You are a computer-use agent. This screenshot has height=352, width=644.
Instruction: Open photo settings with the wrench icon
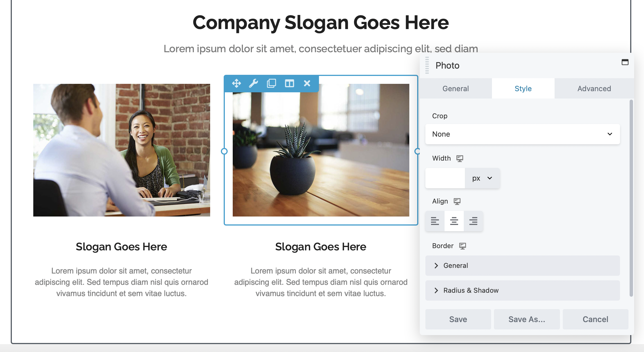pos(254,83)
